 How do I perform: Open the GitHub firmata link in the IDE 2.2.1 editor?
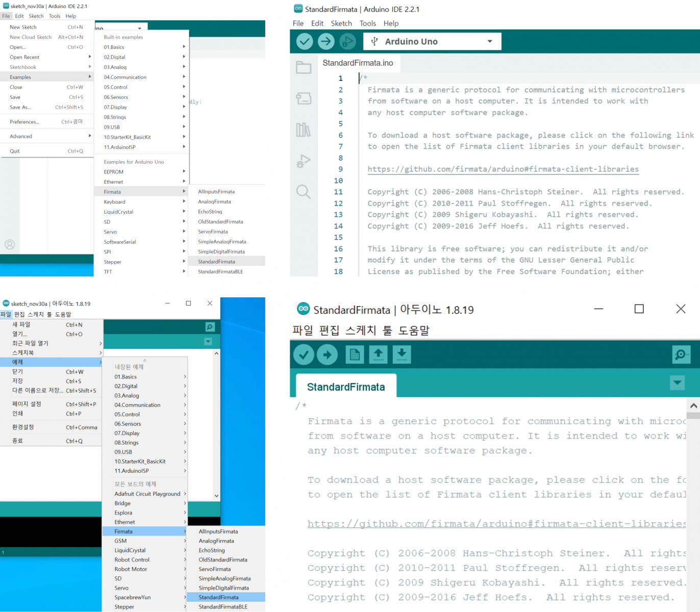[503, 169]
